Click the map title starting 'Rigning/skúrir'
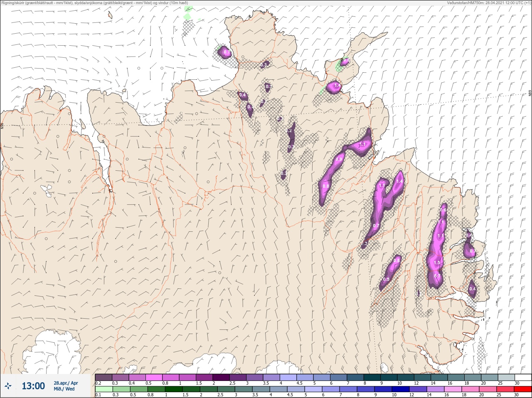This screenshot has width=532, height=398. click(x=95, y=3)
